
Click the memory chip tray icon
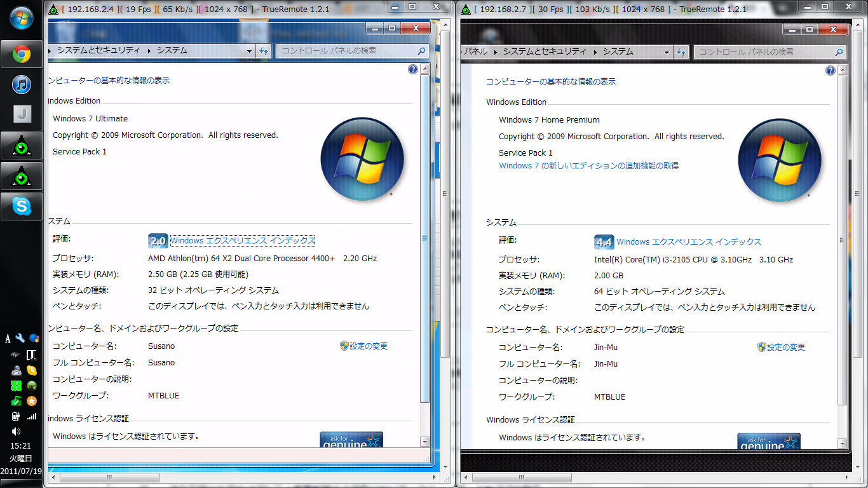17,355
